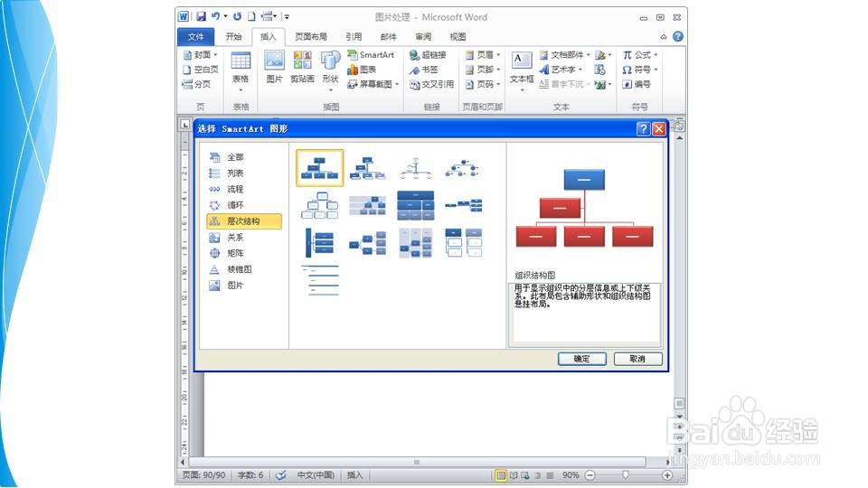Open the 剪贴画 clip art tool
This screenshot has width=868, height=488.
point(302,66)
